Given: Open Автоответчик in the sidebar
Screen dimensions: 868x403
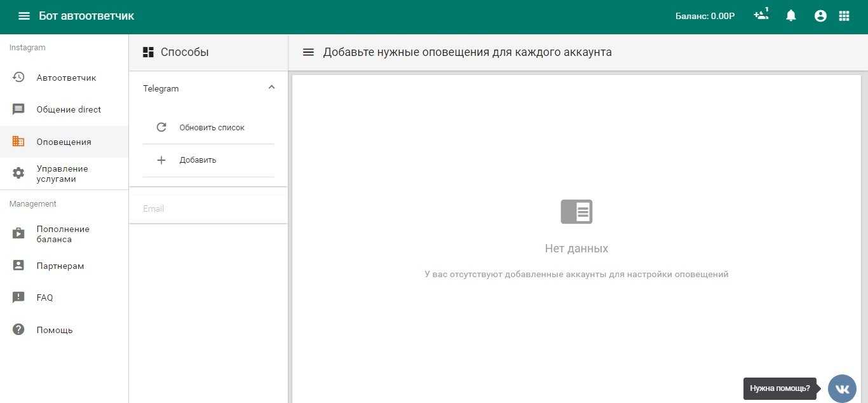Looking at the screenshot, I should coord(66,78).
